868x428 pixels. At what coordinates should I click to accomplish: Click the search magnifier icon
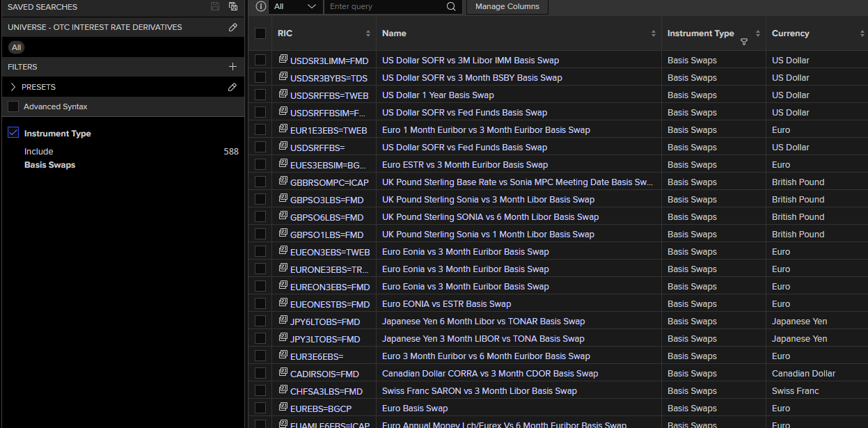click(451, 6)
